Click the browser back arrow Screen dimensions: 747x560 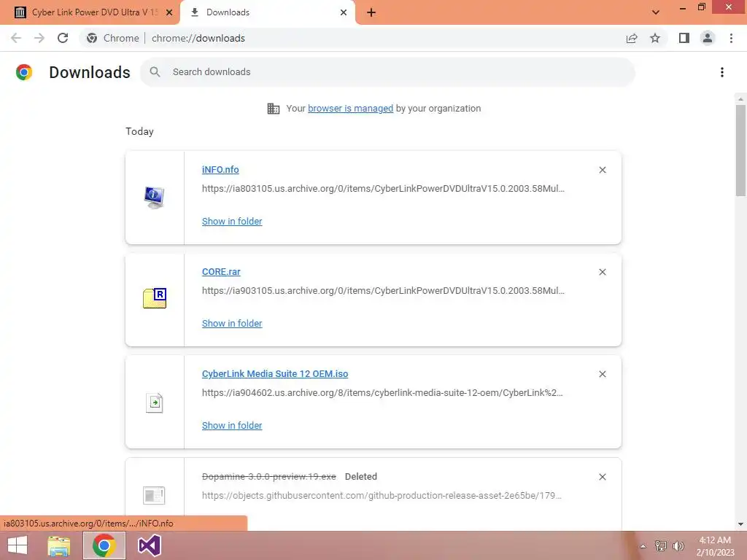tap(16, 38)
